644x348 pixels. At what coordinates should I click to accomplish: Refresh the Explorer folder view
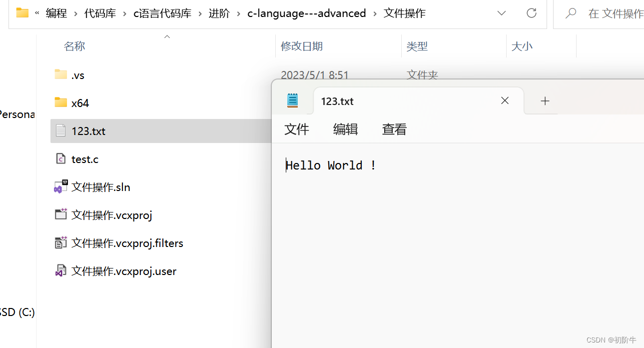tap(532, 13)
